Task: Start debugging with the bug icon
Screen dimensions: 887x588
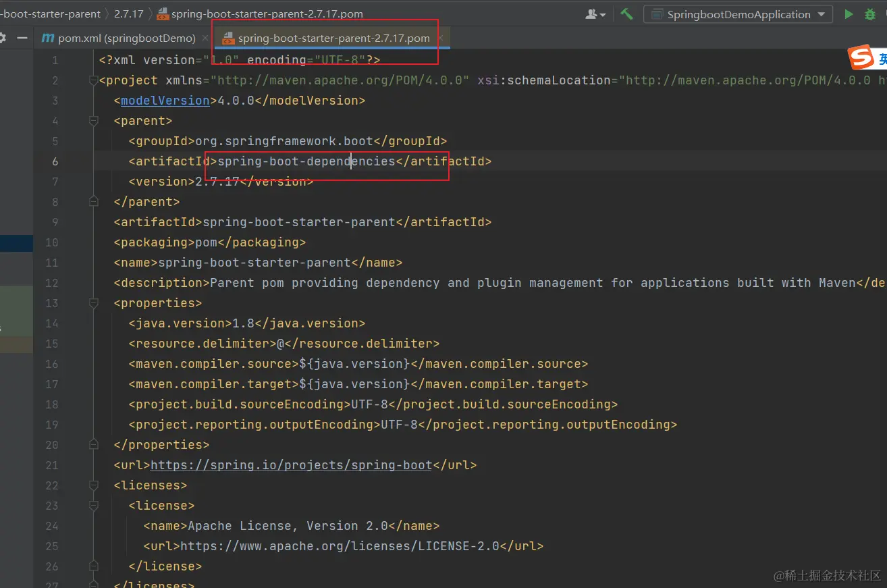Action: click(870, 14)
